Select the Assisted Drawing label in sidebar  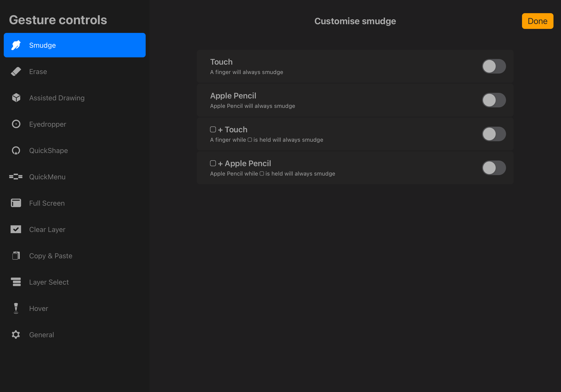click(57, 98)
